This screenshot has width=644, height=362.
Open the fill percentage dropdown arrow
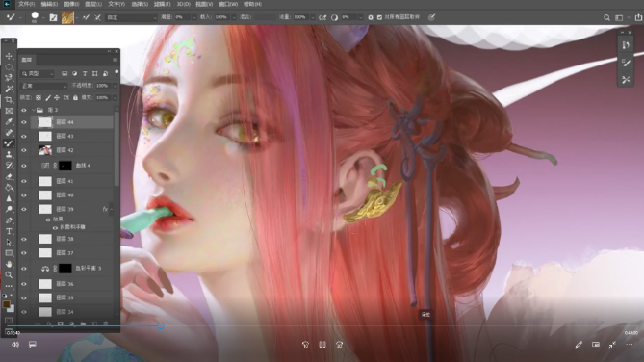tap(115, 98)
